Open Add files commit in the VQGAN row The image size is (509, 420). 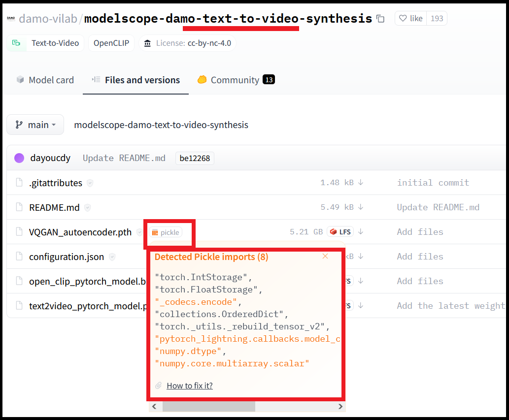pyautogui.click(x=420, y=232)
